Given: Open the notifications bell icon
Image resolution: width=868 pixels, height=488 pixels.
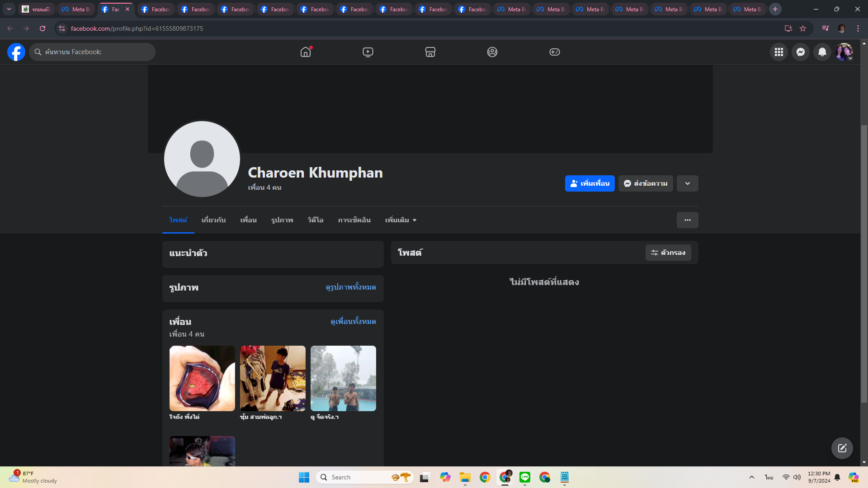Looking at the screenshot, I should tap(822, 52).
